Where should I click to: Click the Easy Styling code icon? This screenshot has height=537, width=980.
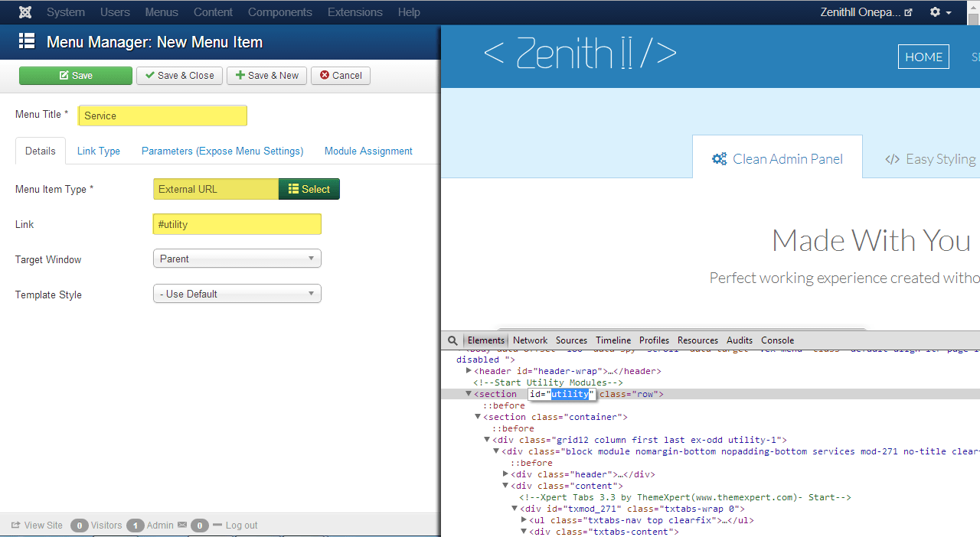pyautogui.click(x=892, y=159)
